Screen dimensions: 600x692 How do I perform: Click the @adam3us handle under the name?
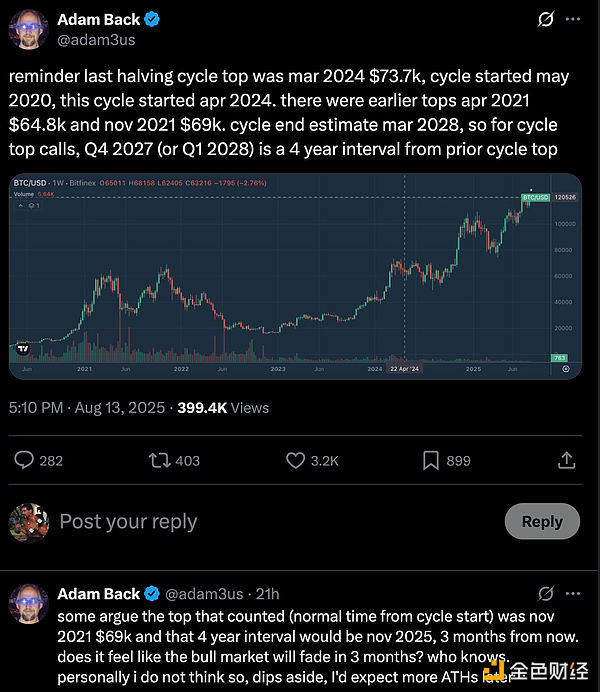(96, 40)
